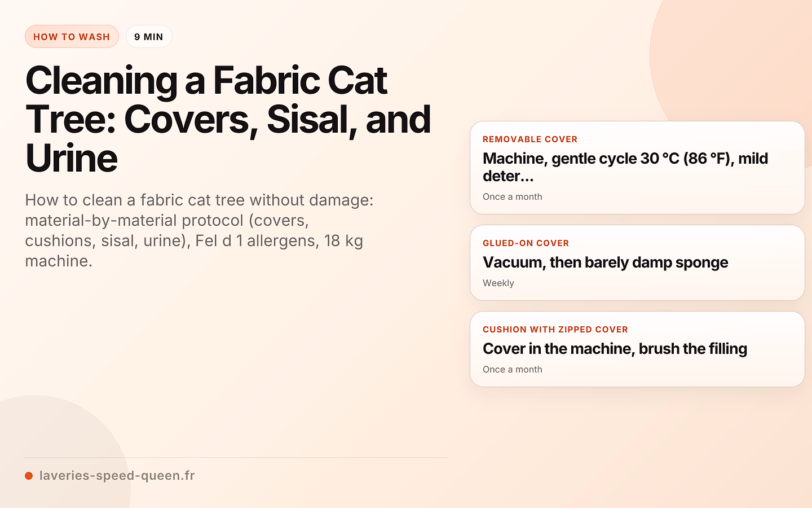Click the CUSHION WITH ZIPPED COVER label
Image resolution: width=812 pixels, height=508 pixels.
click(x=555, y=330)
